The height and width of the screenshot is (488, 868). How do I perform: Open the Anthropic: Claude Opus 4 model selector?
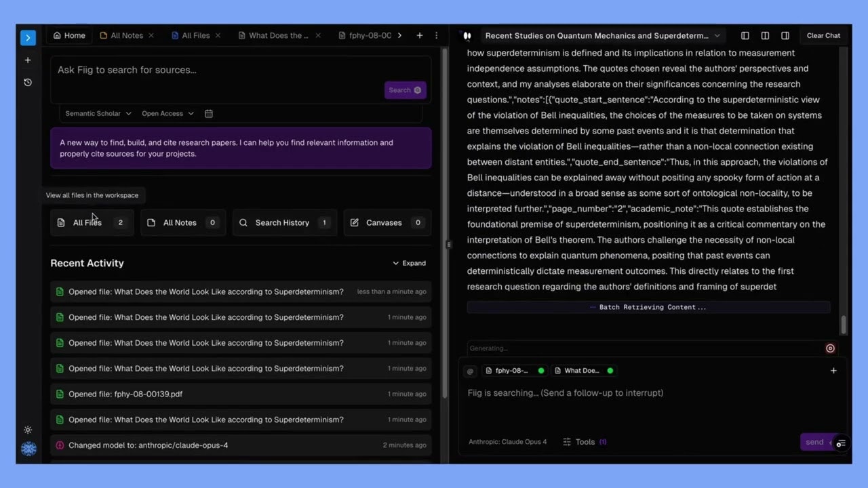tap(507, 442)
